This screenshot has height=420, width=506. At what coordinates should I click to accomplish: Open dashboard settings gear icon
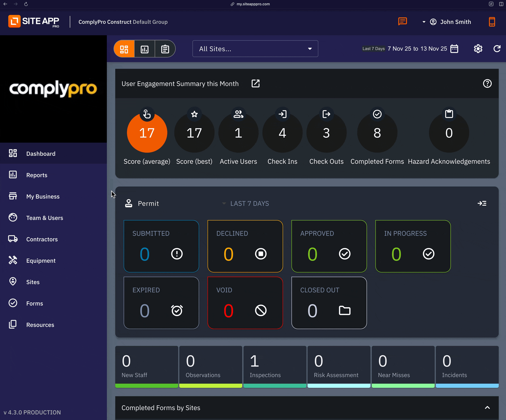tap(478, 49)
